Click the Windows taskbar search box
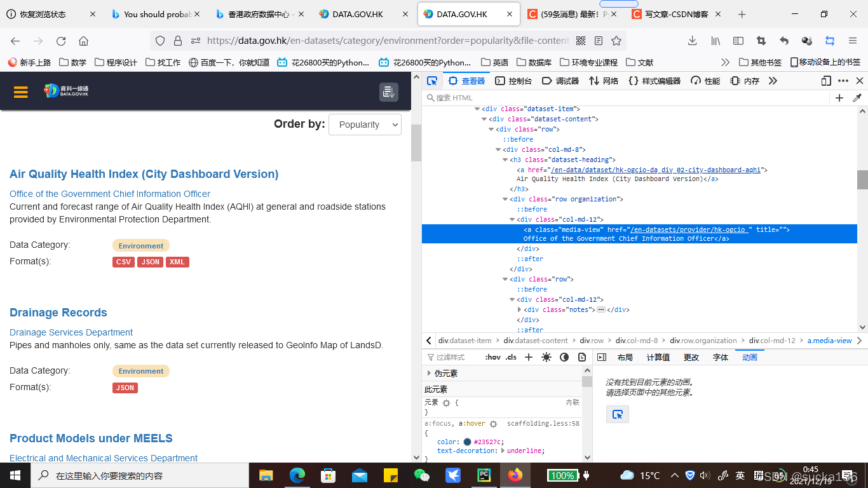 pos(140,475)
